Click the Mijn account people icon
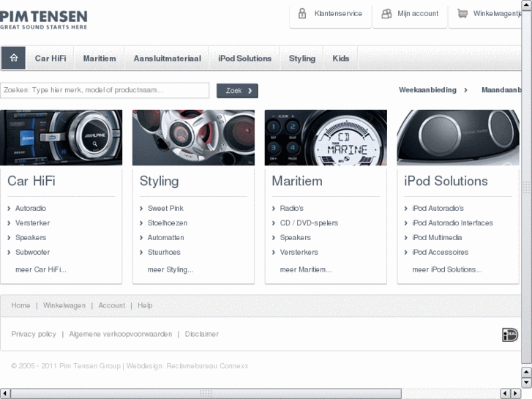The height and width of the screenshot is (399, 532). (x=386, y=14)
